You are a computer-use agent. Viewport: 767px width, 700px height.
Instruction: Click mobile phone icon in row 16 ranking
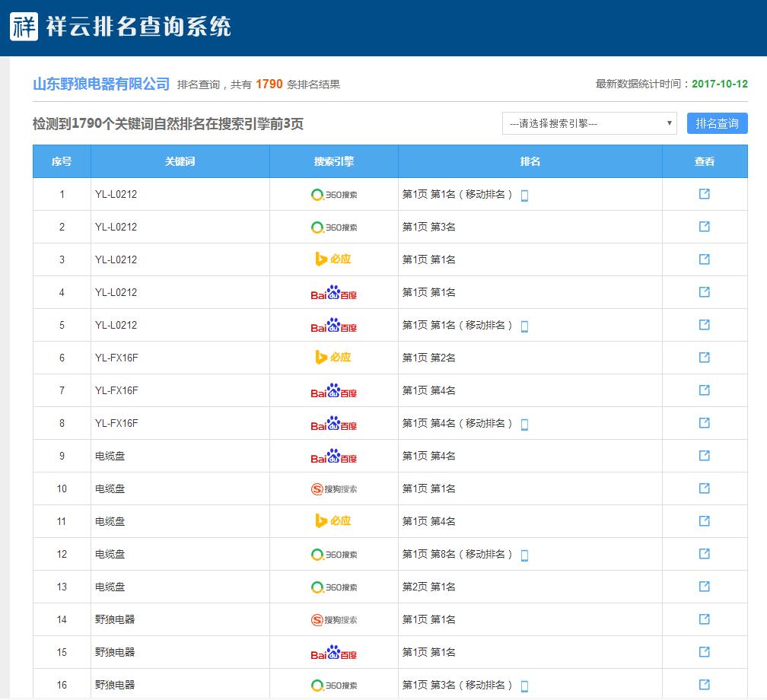(x=524, y=686)
